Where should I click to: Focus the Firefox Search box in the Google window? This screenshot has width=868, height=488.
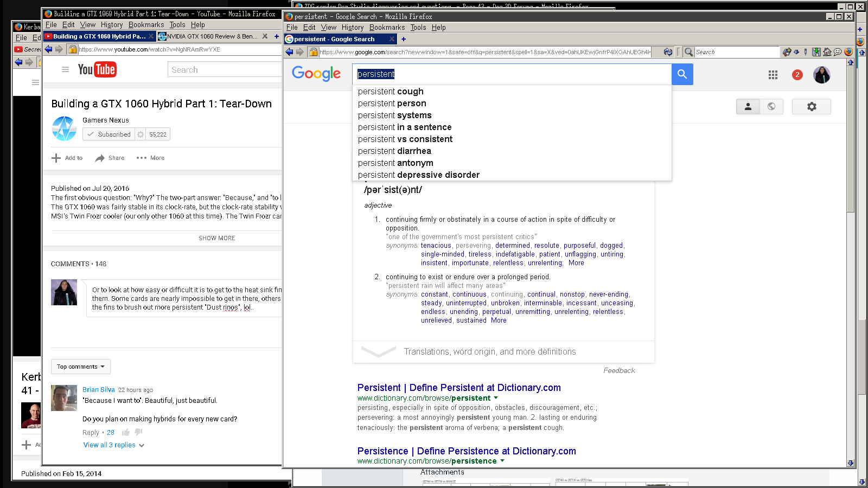736,52
